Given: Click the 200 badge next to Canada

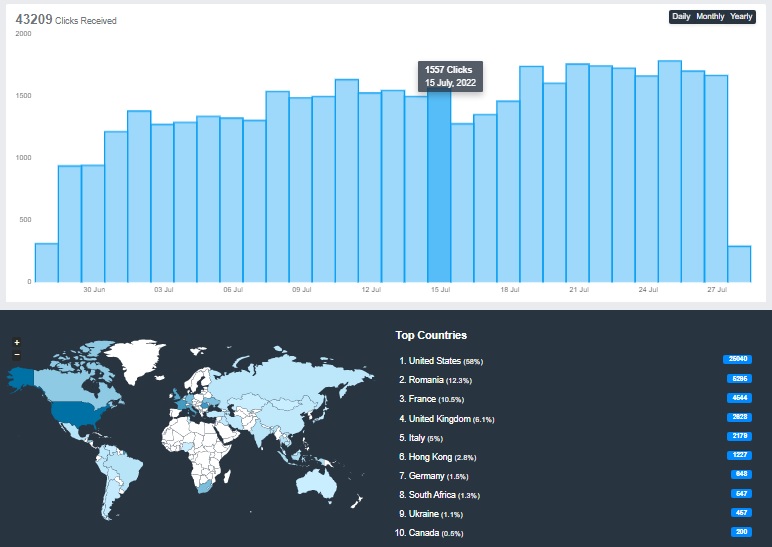Looking at the screenshot, I should coord(740,532).
